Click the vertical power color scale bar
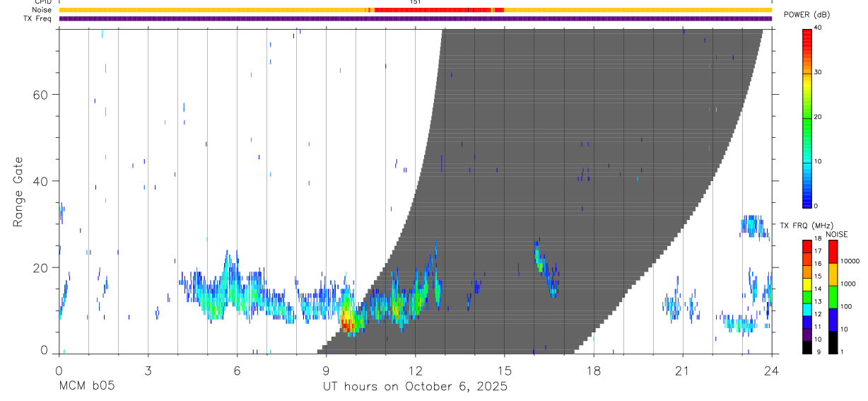 (x=807, y=117)
